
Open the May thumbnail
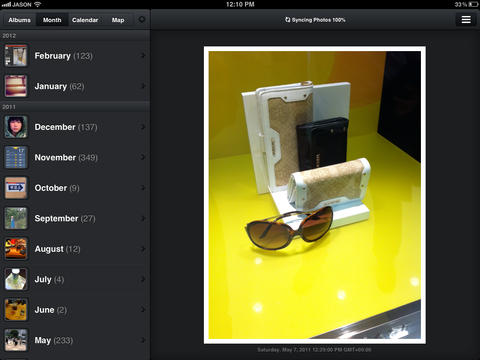pyautogui.click(x=16, y=340)
